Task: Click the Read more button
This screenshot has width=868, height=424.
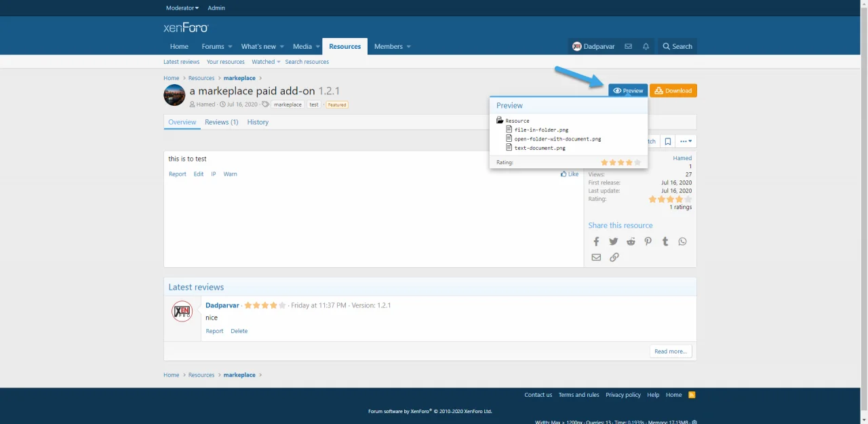Action: (x=670, y=351)
